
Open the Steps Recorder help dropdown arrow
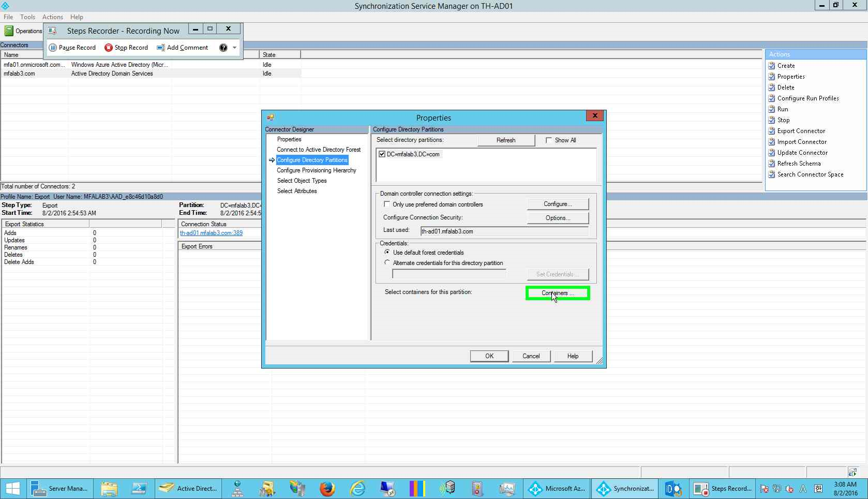(235, 48)
